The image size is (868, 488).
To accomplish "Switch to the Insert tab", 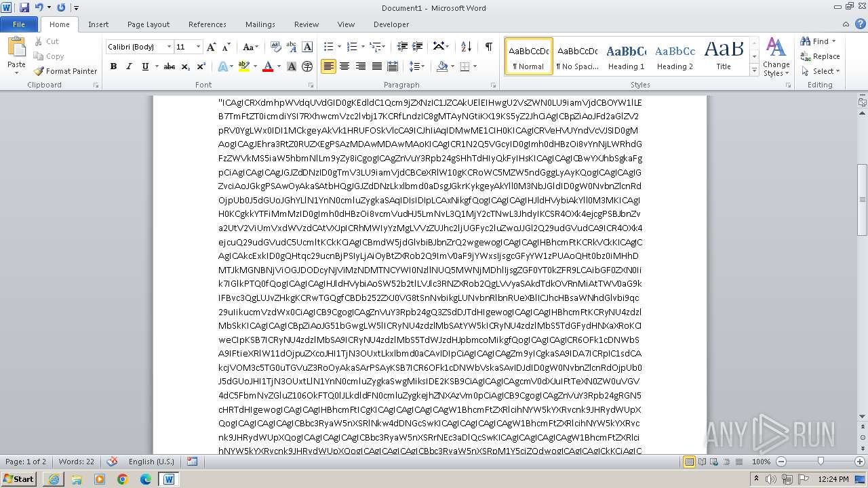I will [x=98, y=24].
